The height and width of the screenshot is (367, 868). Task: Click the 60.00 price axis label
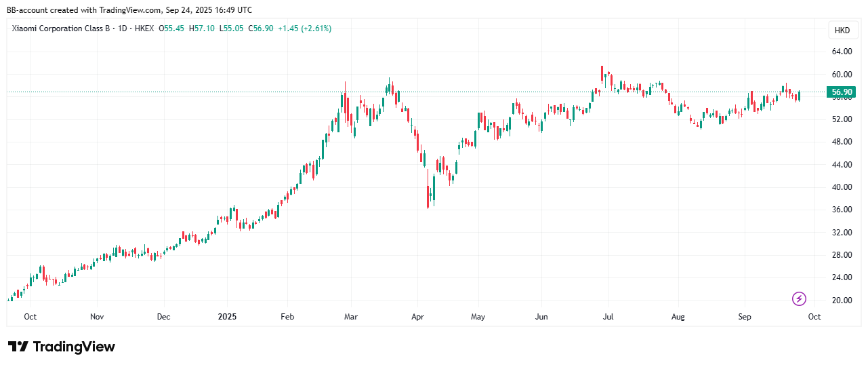(842, 74)
